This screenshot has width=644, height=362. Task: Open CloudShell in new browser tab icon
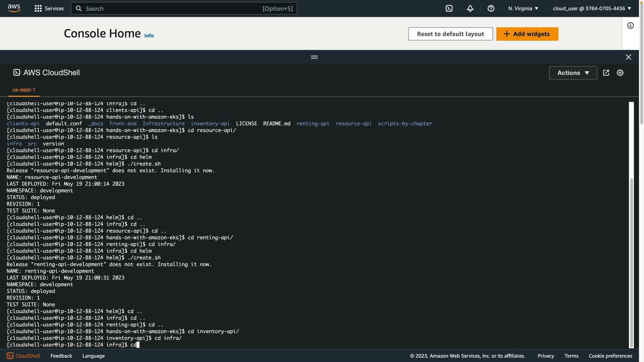pos(606,73)
